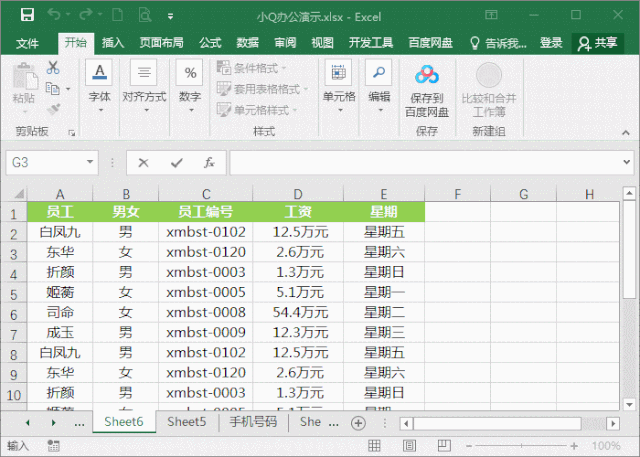Click the Enter checkmark formula button
Image resolution: width=640 pixels, height=457 pixels.
[x=177, y=163]
